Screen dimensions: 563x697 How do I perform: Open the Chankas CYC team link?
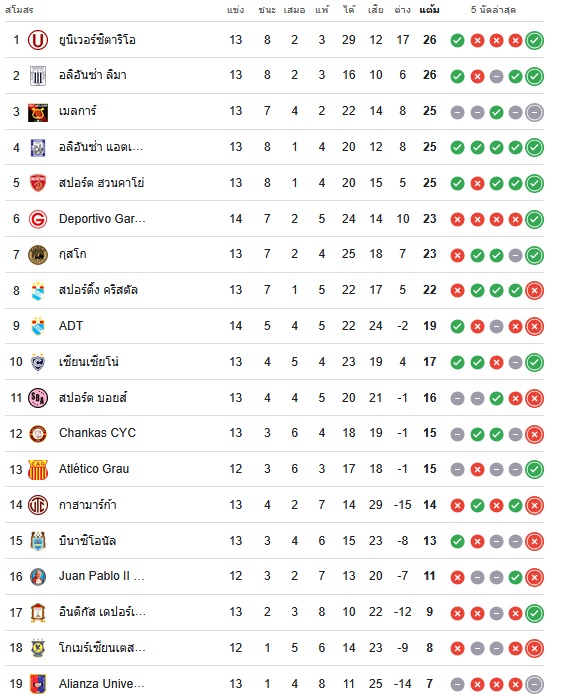pyautogui.click(x=97, y=433)
